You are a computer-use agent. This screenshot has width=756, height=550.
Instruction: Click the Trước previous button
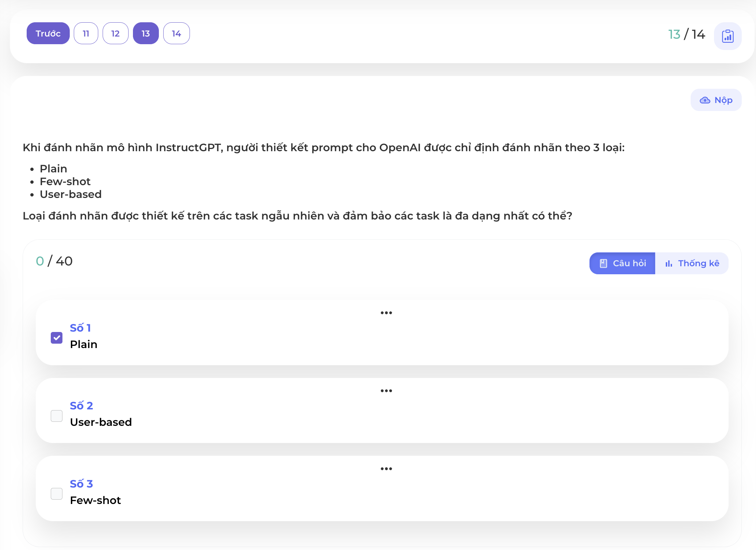pyautogui.click(x=48, y=33)
